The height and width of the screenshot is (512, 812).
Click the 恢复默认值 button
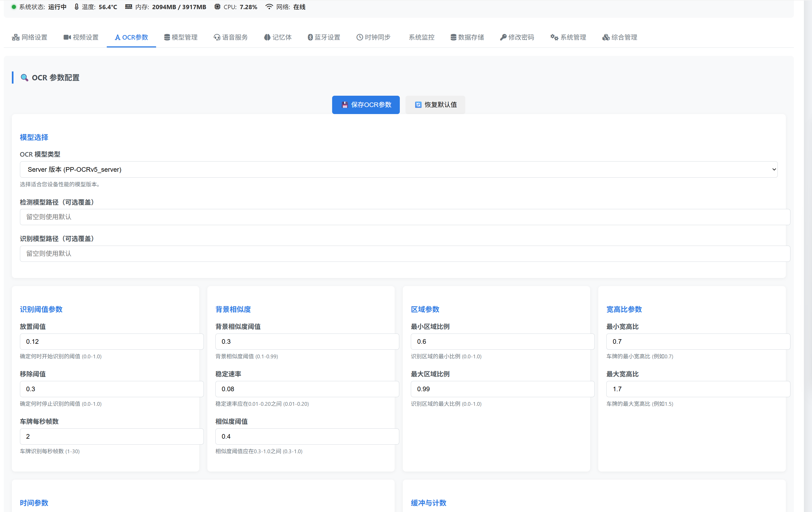point(435,105)
